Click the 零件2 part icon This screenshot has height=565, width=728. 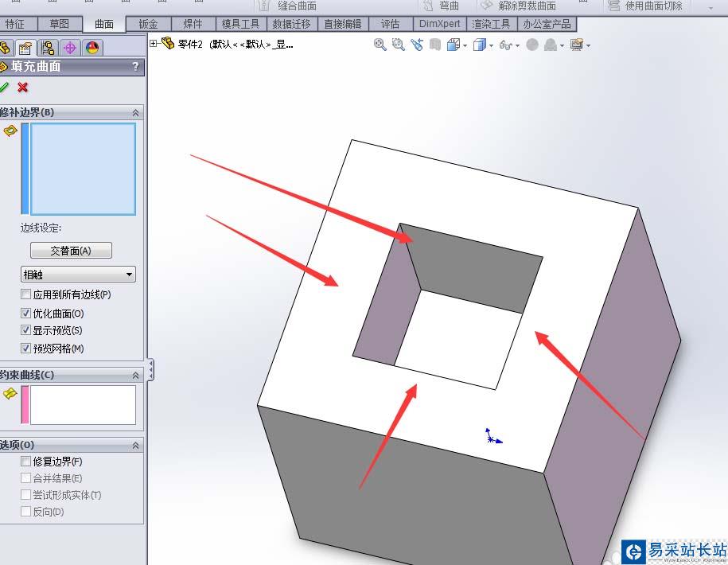[168, 43]
